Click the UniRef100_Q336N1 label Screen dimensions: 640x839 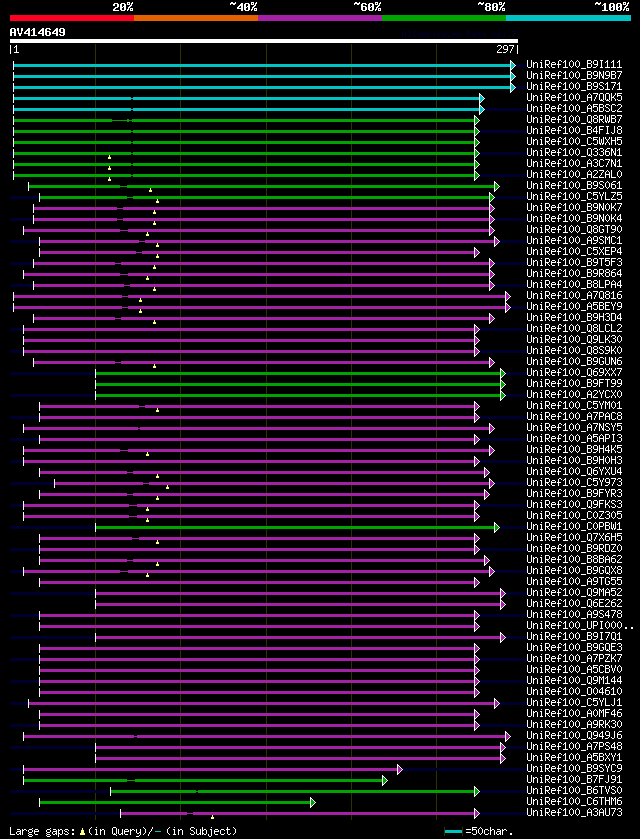pos(574,153)
